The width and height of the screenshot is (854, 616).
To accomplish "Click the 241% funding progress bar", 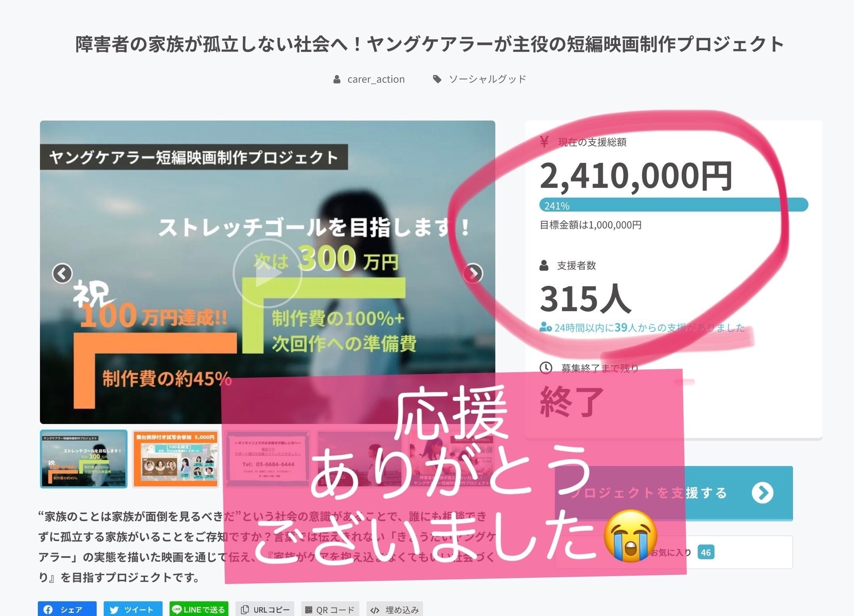I will (x=674, y=205).
